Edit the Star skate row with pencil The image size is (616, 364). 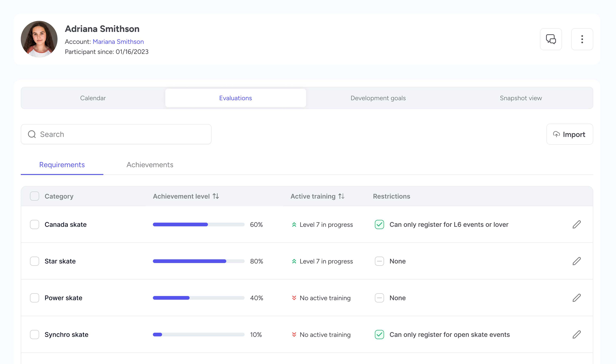(x=576, y=261)
